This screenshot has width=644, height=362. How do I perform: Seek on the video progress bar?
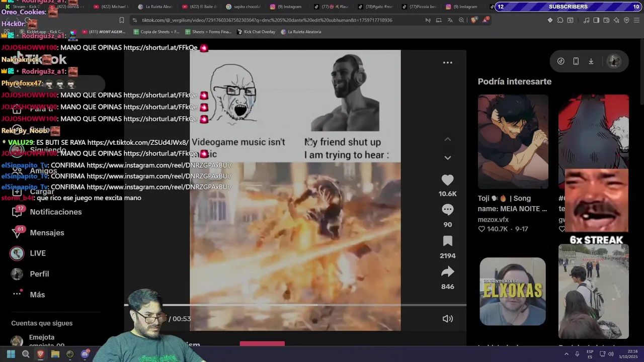click(x=295, y=305)
